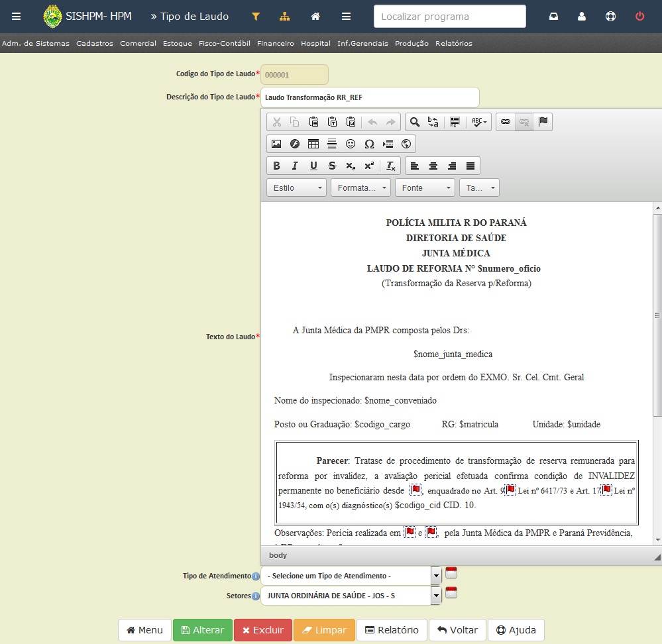Click the filter funnel icon in header

click(x=255, y=17)
